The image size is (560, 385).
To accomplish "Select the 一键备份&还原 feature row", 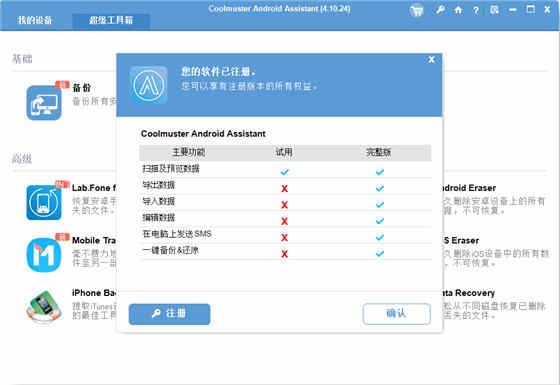I will point(285,251).
